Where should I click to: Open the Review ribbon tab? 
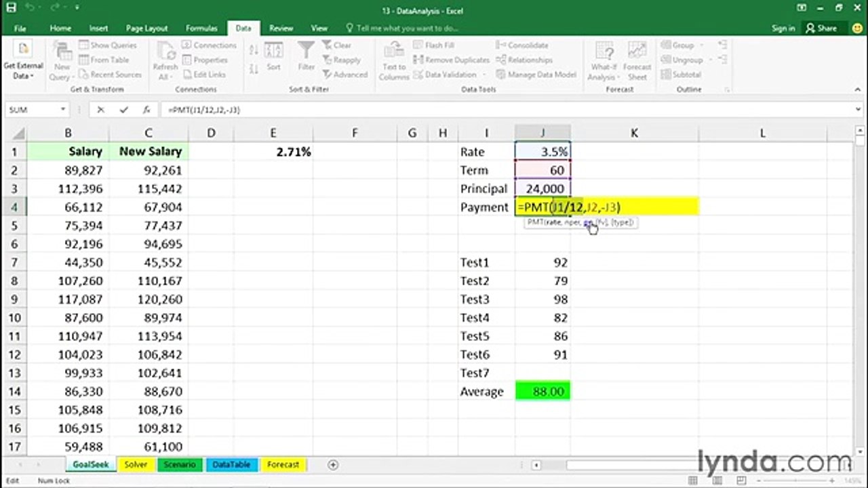(281, 28)
